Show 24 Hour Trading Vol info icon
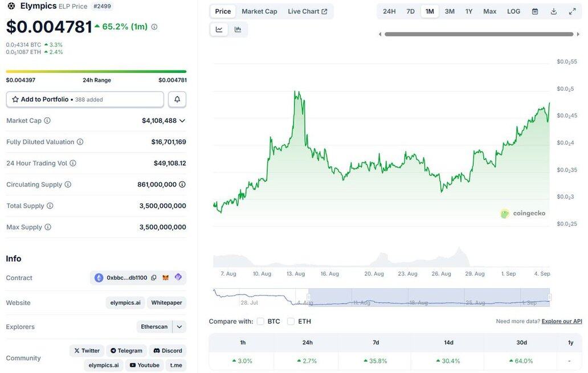 73,163
